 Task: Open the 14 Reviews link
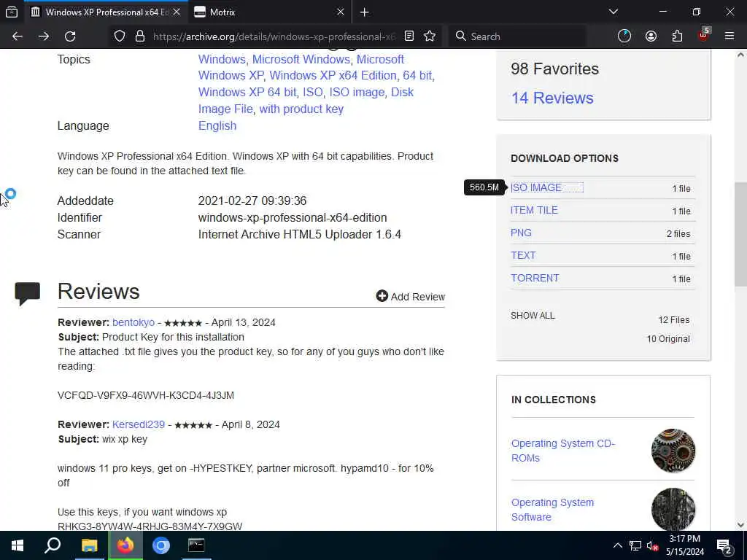(552, 98)
